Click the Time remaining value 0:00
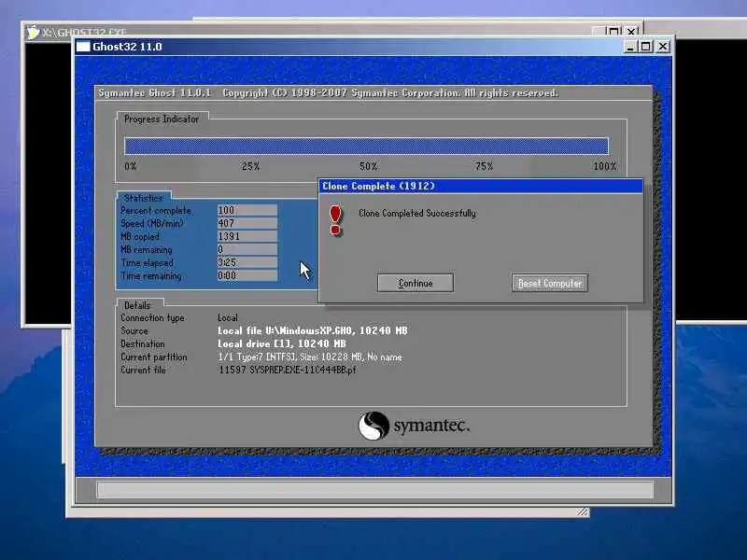The width and height of the screenshot is (747, 560). click(247, 275)
